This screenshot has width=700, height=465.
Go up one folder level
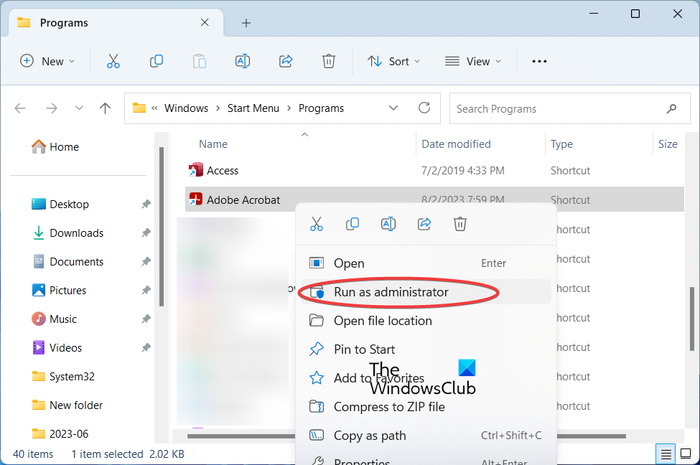(x=105, y=108)
